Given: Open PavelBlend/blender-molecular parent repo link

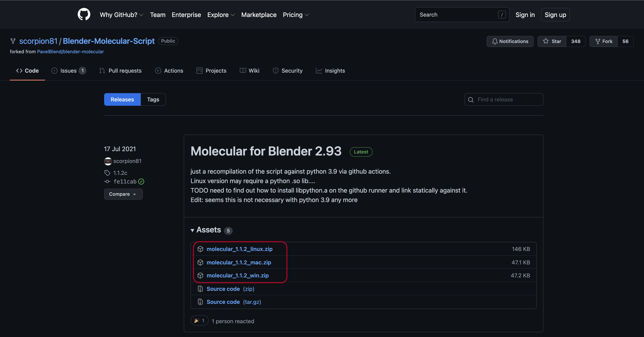Looking at the screenshot, I should coord(70,51).
